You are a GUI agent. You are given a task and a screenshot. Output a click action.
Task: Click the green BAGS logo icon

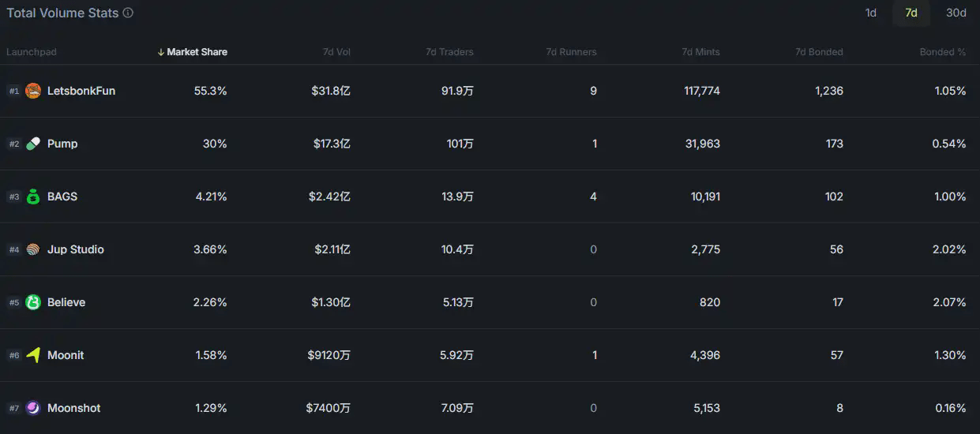pyautogui.click(x=33, y=196)
